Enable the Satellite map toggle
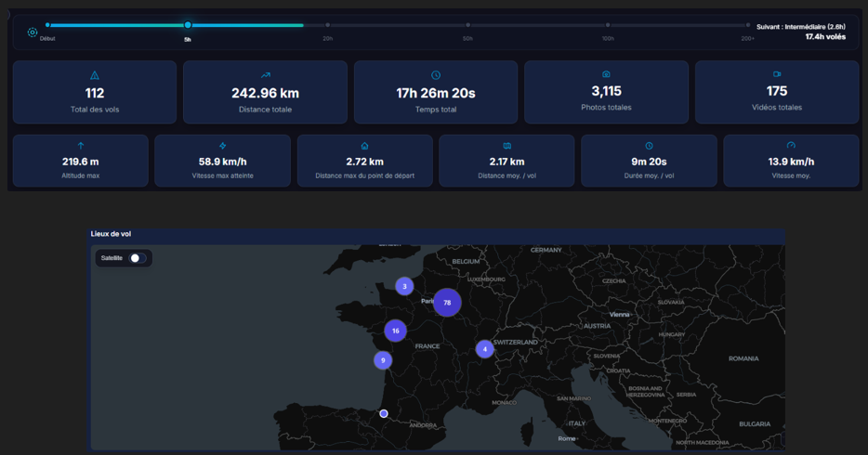The width and height of the screenshot is (868, 455). pyautogui.click(x=137, y=258)
